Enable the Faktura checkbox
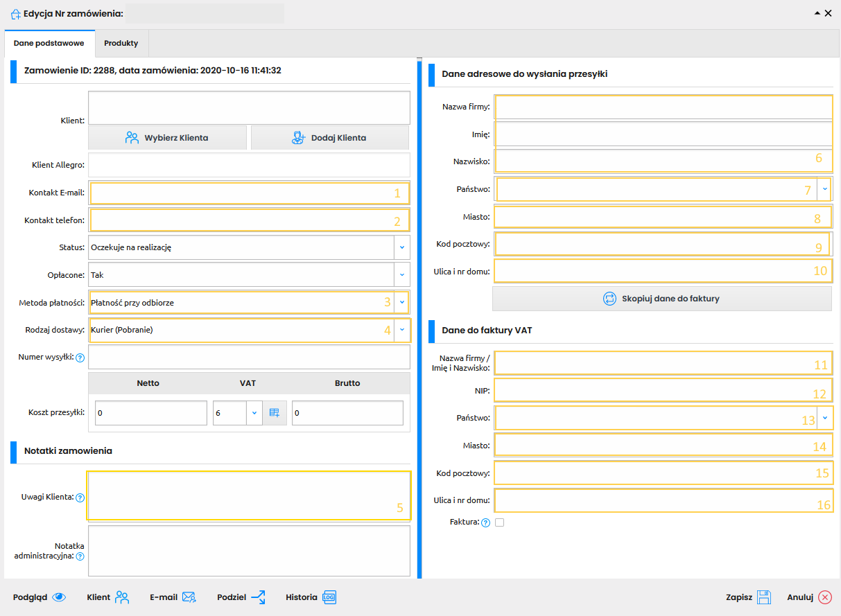This screenshot has height=616, width=841. 499,523
